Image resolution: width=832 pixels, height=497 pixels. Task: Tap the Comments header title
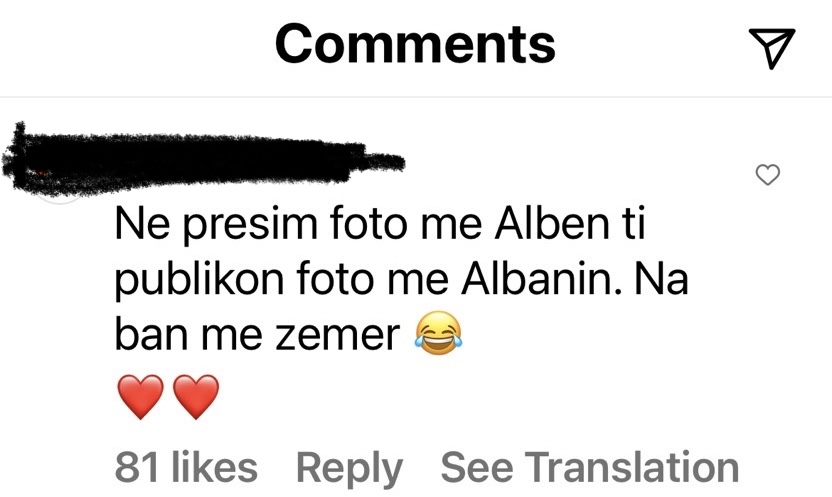click(415, 45)
